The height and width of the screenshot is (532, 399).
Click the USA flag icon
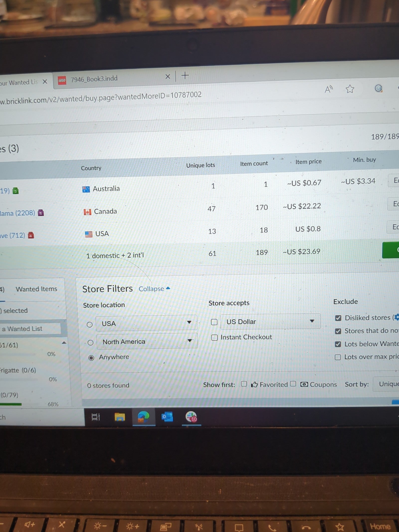[89, 234]
